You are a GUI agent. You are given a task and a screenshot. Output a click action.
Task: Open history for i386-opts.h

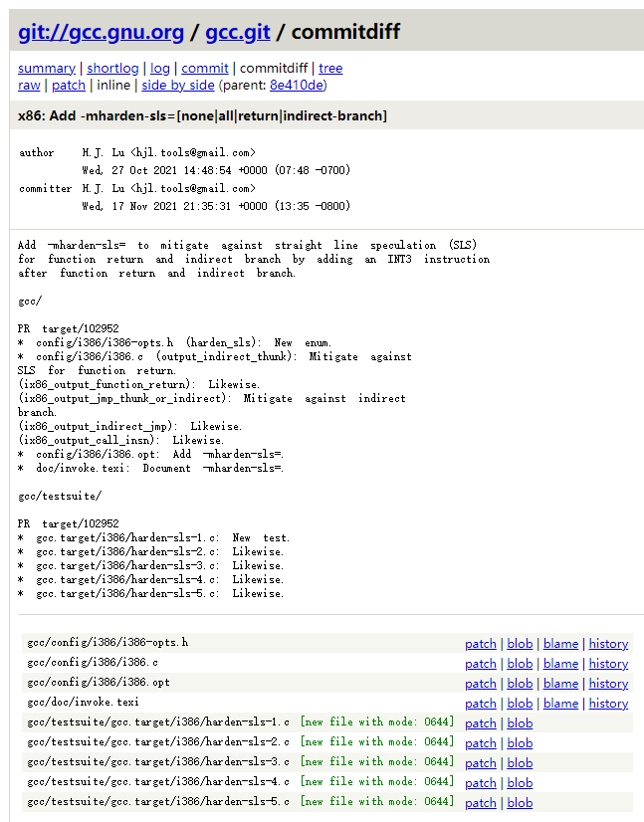[608, 644]
